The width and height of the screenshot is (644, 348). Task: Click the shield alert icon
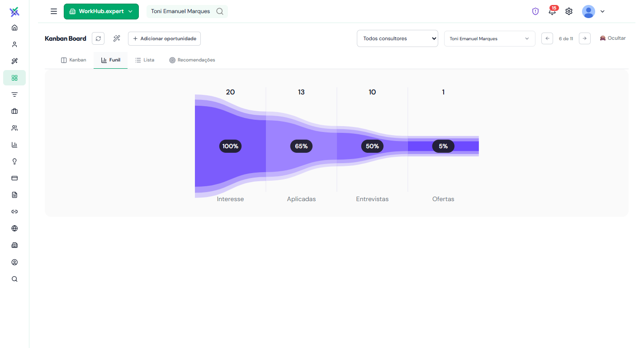(535, 12)
